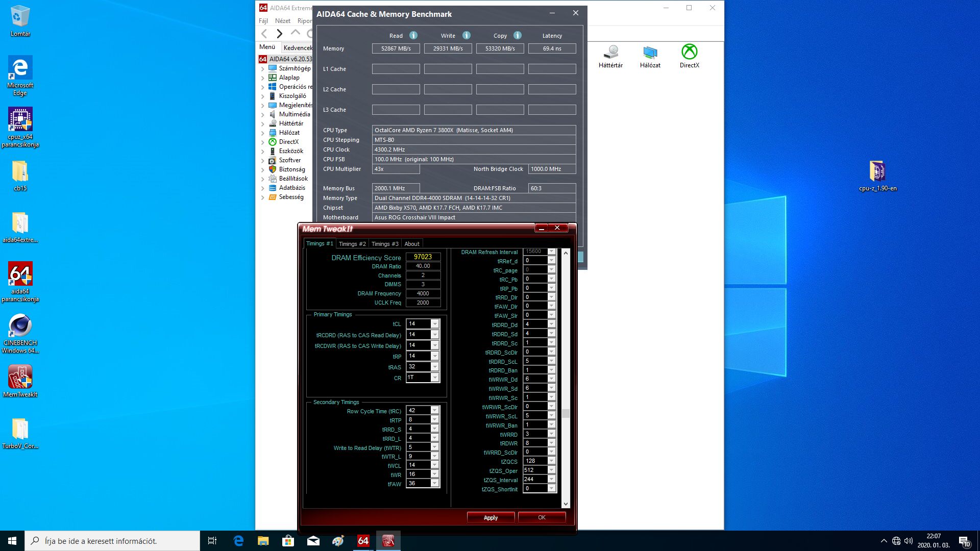
Task: Launch Edge from the taskbar
Action: (x=238, y=541)
